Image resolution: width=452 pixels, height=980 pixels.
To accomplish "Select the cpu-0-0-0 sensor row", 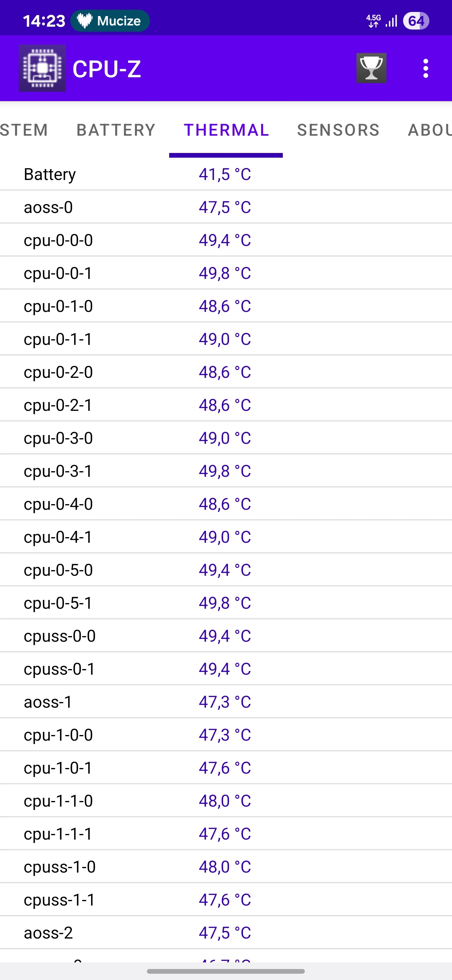I will [226, 240].
